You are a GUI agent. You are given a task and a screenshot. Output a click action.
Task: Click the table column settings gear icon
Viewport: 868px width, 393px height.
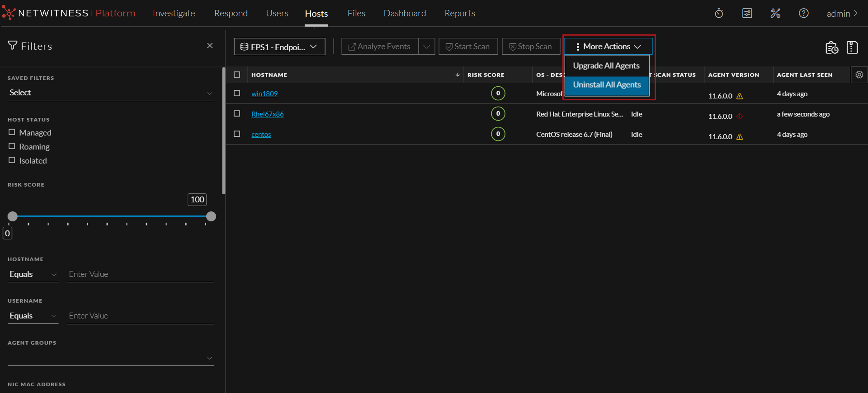(x=859, y=75)
